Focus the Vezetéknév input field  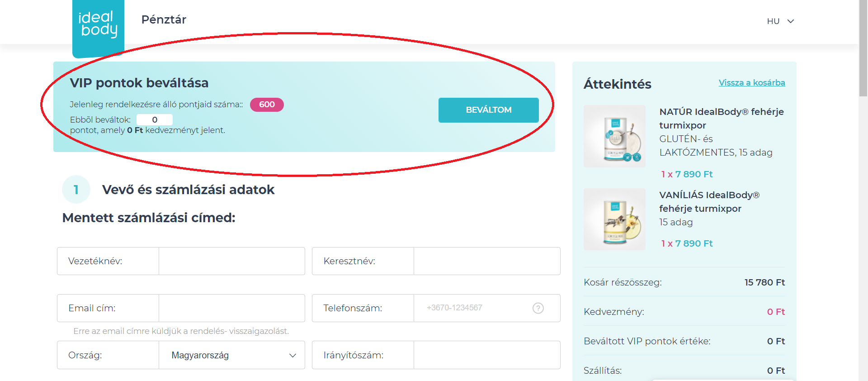tap(231, 261)
